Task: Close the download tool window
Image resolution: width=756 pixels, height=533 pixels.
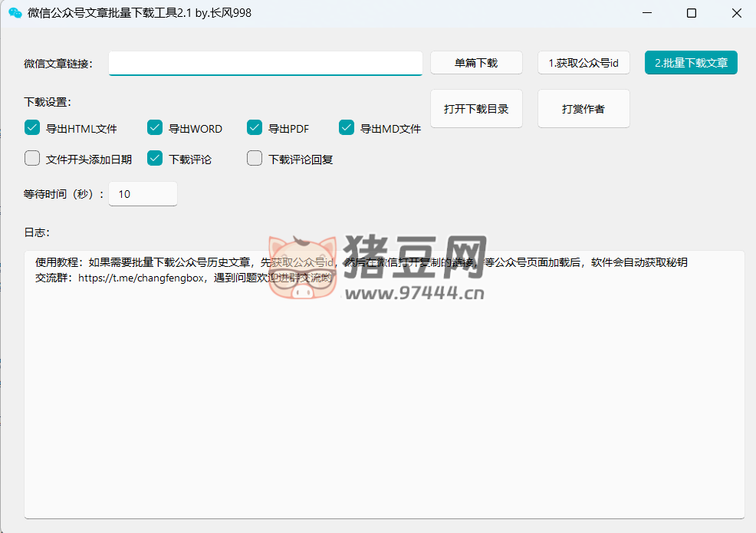Action: point(736,13)
